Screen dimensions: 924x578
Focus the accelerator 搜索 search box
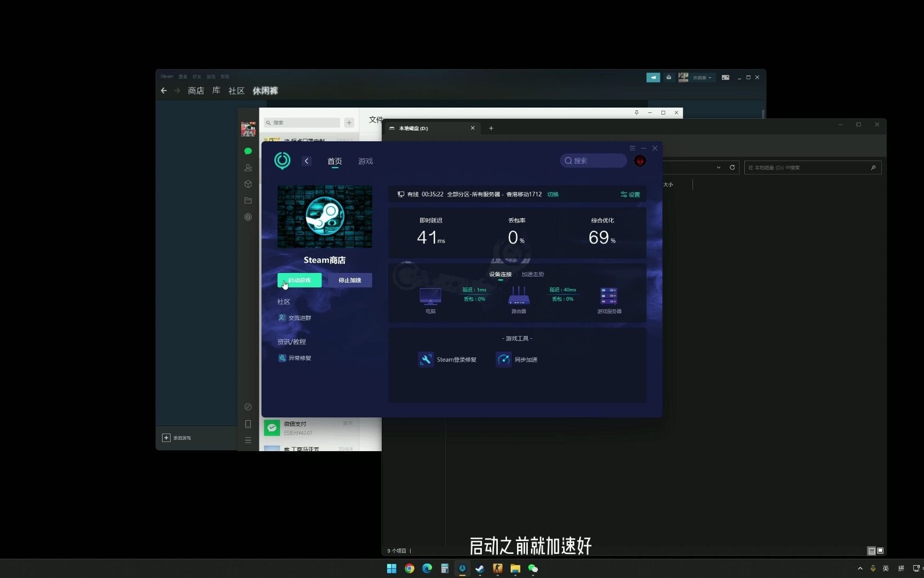coord(593,161)
